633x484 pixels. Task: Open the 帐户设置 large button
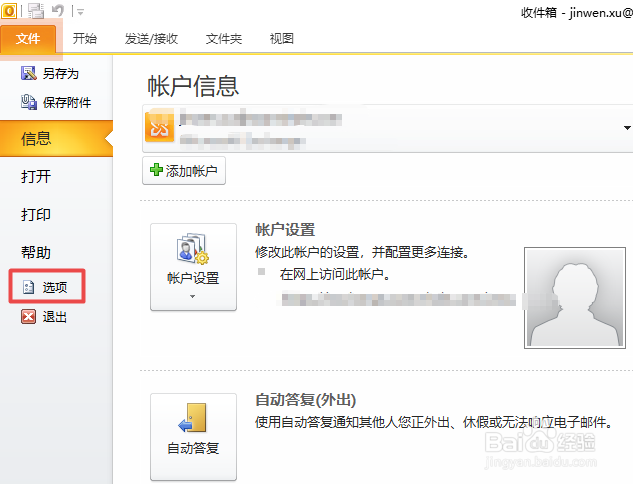pos(193,267)
